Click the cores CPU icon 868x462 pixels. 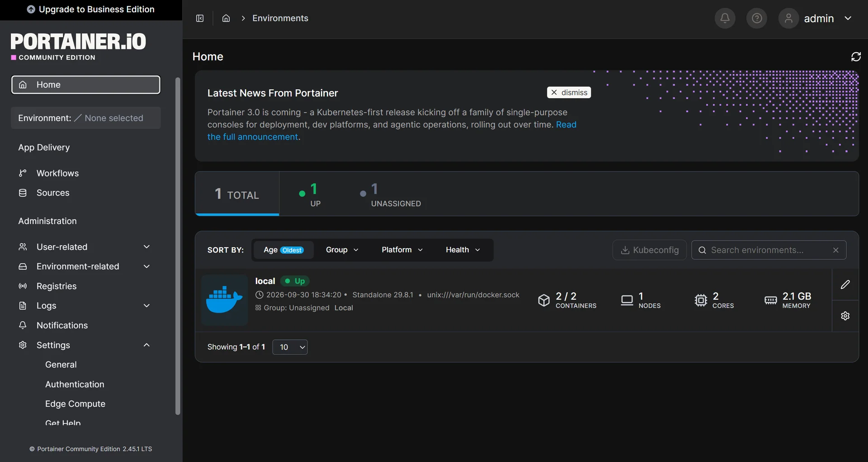701,300
